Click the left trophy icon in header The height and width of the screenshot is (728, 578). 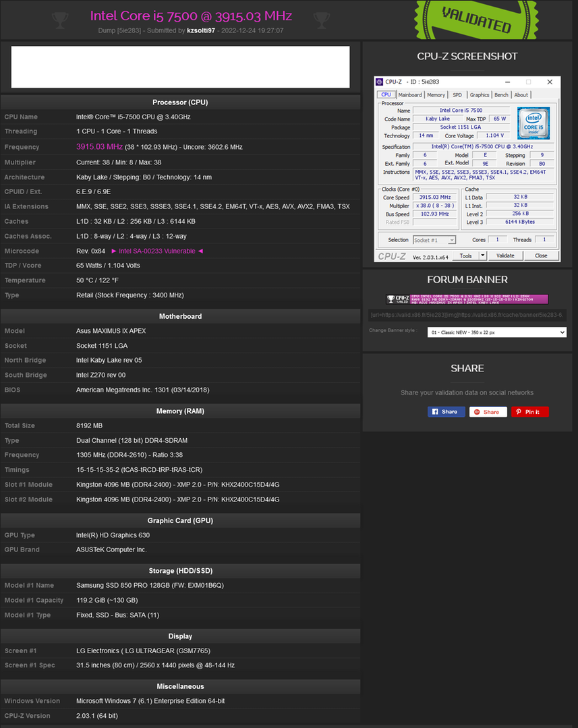[x=60, y=20]
